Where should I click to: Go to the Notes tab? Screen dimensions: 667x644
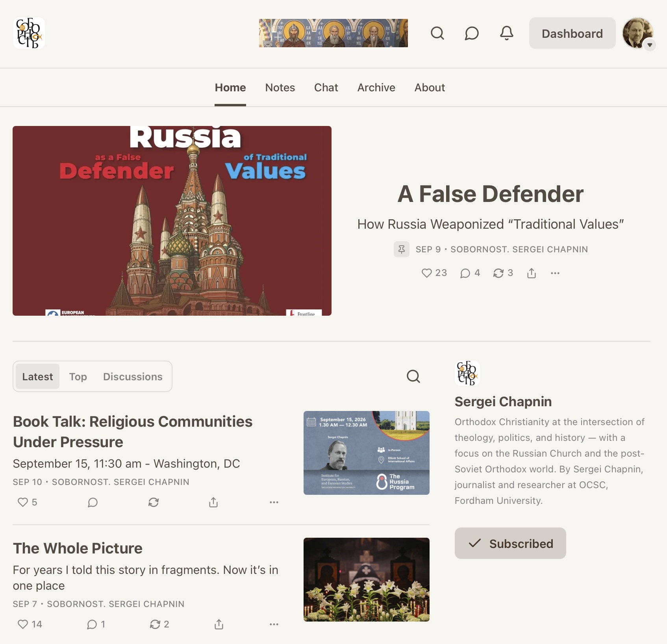(280, 87)
